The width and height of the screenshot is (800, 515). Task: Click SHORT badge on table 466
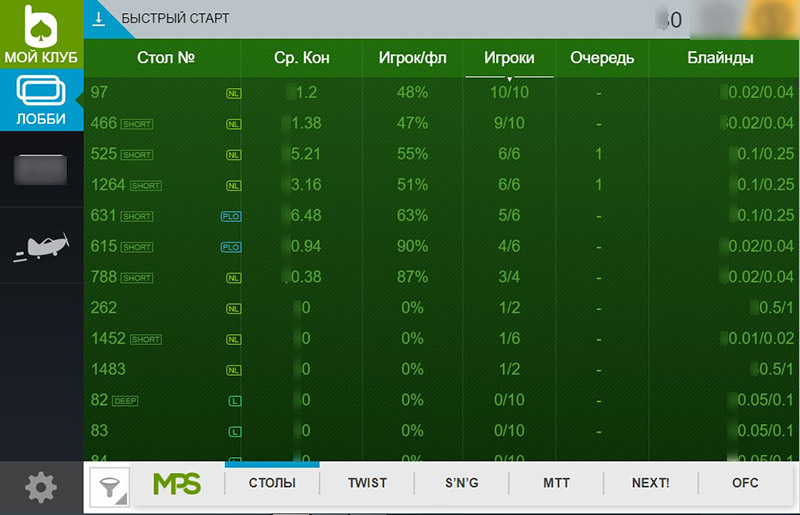137,124
